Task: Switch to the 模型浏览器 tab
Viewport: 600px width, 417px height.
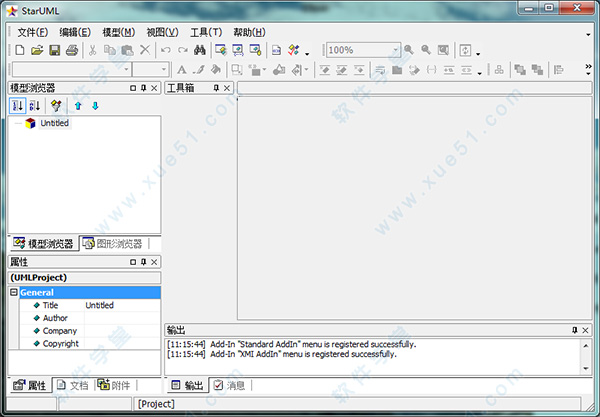Action: 43,244
